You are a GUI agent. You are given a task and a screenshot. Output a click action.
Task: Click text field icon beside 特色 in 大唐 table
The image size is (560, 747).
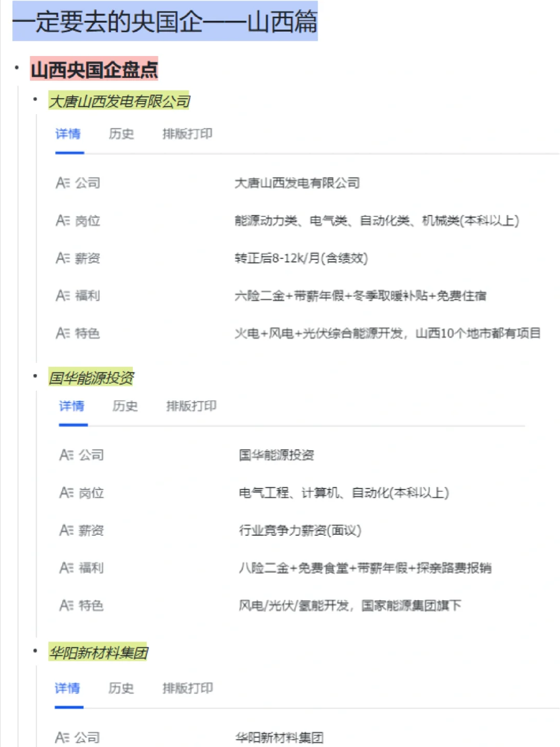click(63, 333)
